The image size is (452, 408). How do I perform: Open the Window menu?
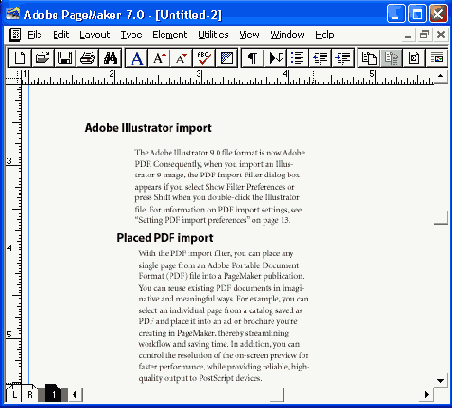[x=287, y=35]
